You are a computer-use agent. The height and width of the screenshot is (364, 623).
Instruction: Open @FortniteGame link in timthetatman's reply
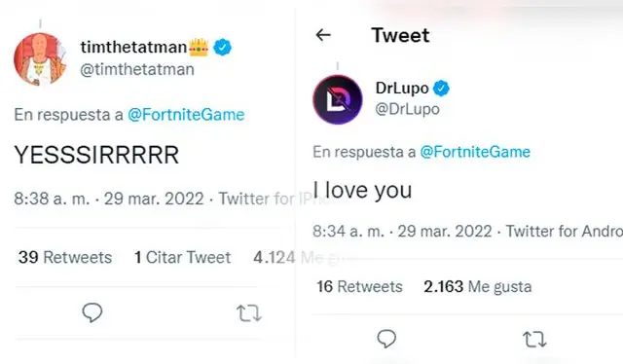click(186, 115)
